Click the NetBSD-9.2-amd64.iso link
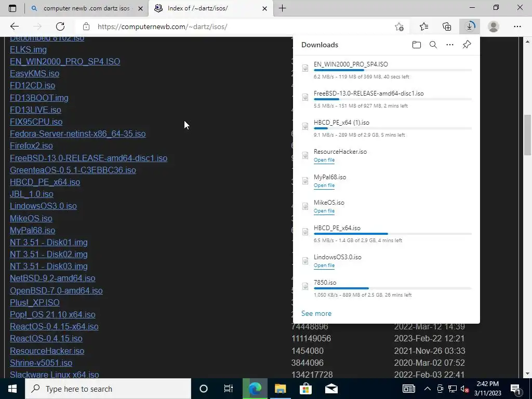The height and width of the screenshot is (399, 532). point(52,278)
